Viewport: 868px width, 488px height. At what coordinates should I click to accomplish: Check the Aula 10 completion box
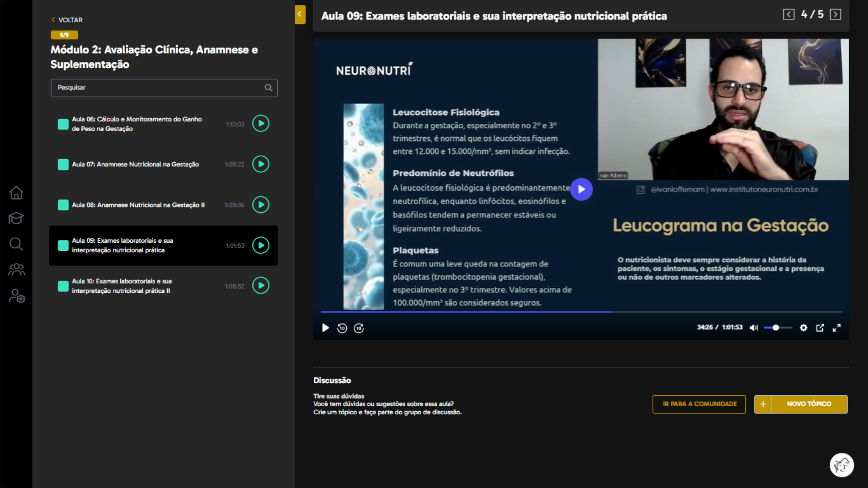[63, 286]
